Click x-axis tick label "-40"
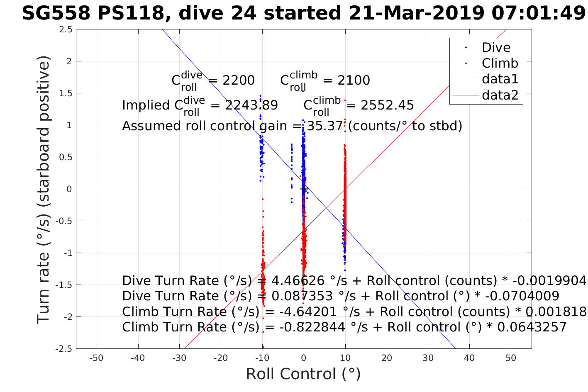This screenshot has width=588, height=392. pyautogui.click(x=138, y=358)
